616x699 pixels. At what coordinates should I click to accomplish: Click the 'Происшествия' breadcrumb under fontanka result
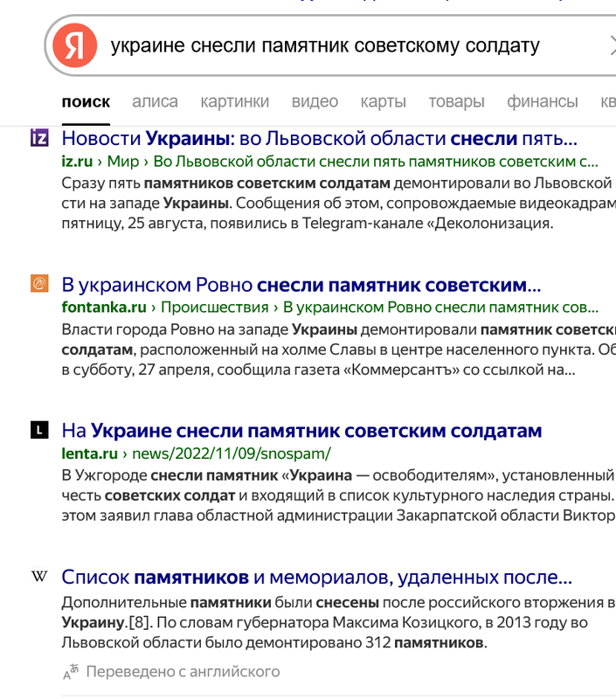pos(214,308)
